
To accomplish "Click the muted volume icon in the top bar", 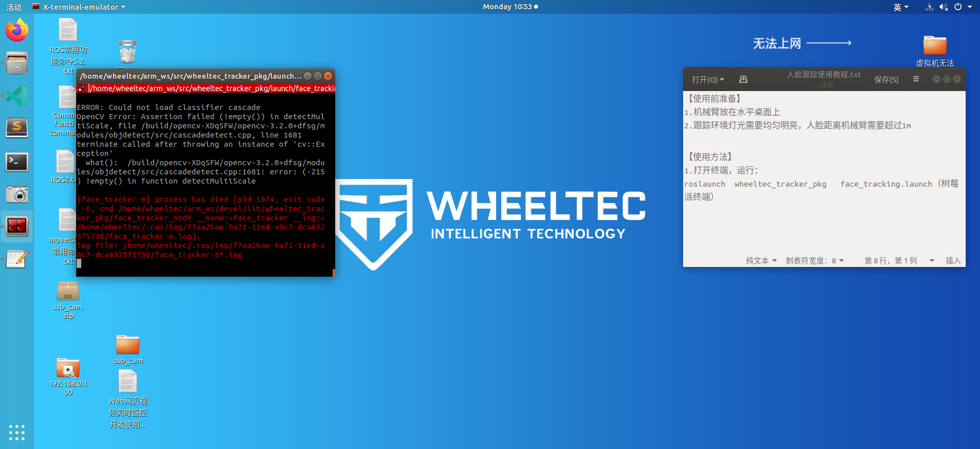I will coord(943,7).
